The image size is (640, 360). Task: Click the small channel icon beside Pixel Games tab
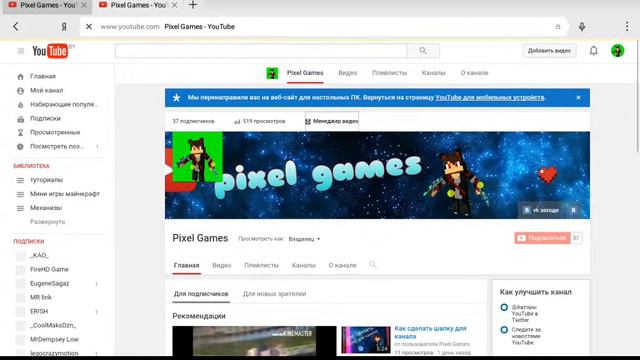[x=272, y=73]
